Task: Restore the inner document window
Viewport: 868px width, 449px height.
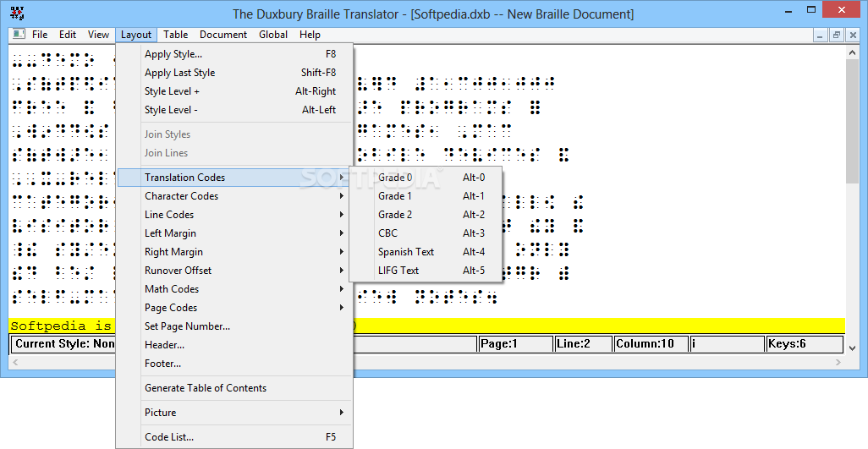Action: click(x=837, y=35)
